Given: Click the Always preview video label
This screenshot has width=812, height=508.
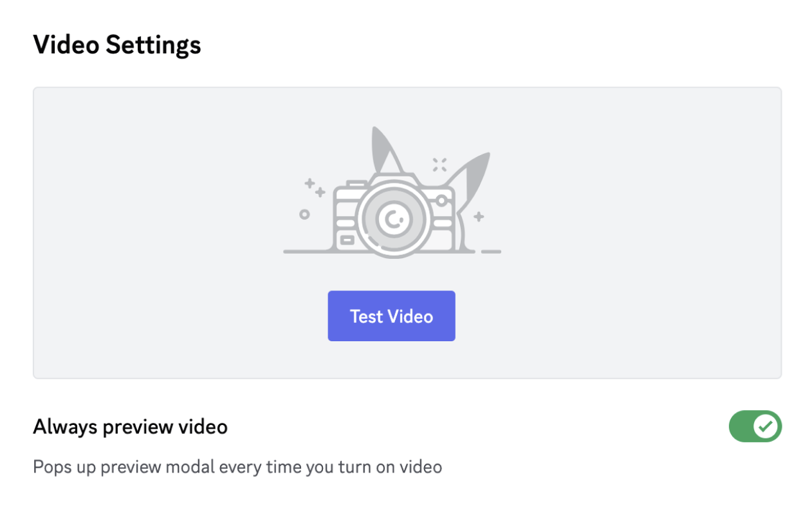Looking at the screenshot, I should 130,426.
